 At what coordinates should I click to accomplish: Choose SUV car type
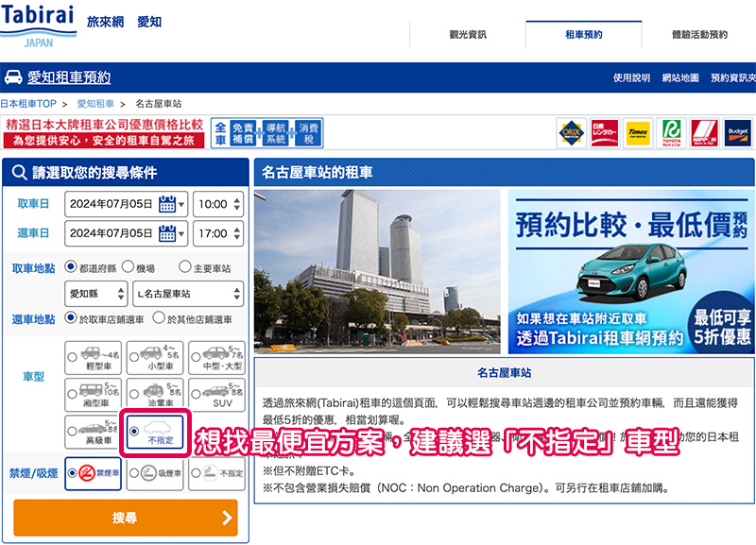click(217, 395)
